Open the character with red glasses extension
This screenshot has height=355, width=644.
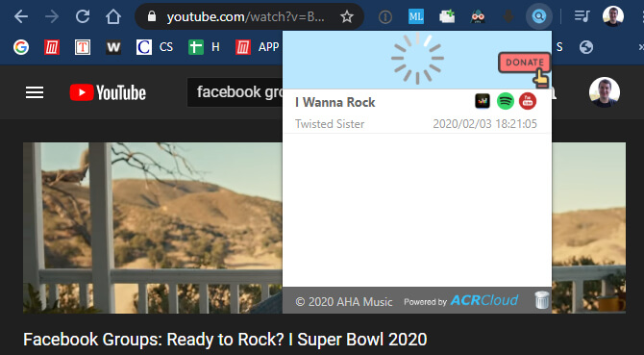478,16
